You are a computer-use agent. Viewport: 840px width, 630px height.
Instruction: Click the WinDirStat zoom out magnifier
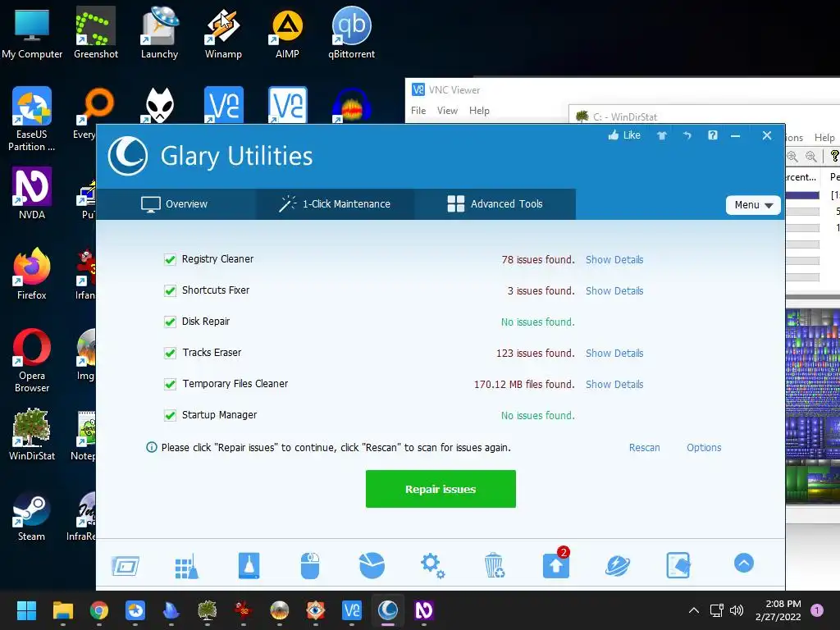click(x=811, y=157)
